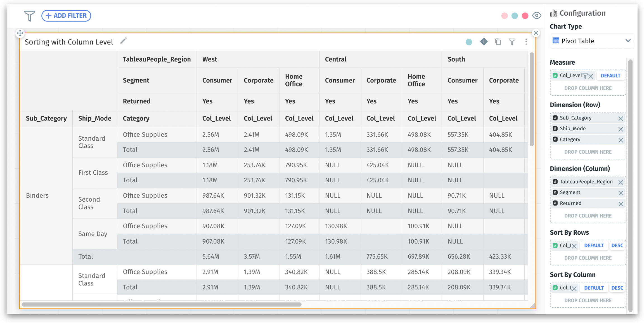Open DEFAULT dropdown in Sort By Rows
The image size is (644, 323).
(594, 246)
